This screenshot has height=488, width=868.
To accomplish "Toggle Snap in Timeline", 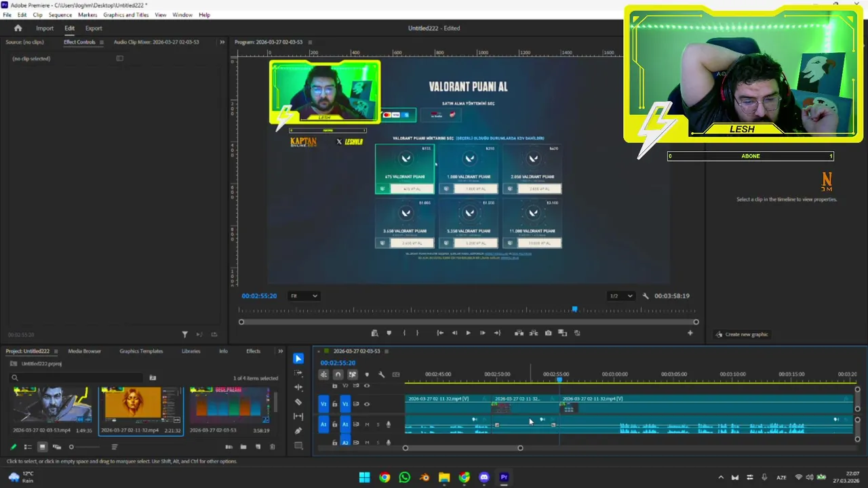I will [x=338, y=374].
